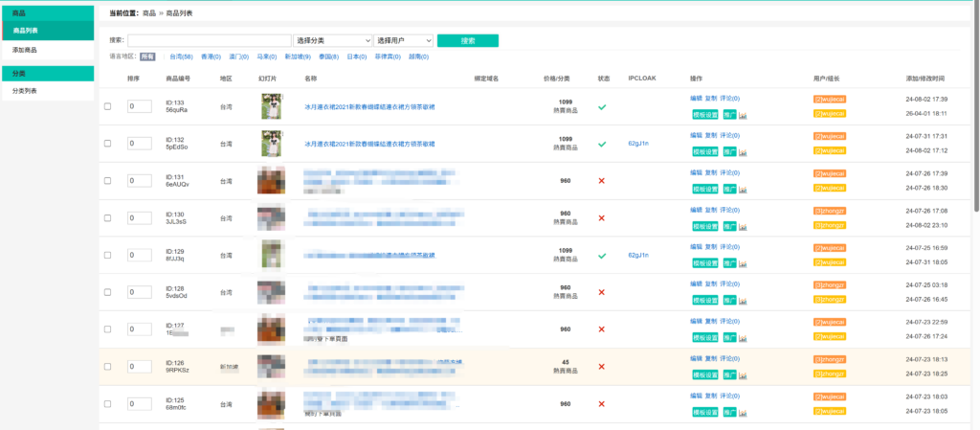Open slideshow thumbnail of product ID:132

[x=272, y=143]
